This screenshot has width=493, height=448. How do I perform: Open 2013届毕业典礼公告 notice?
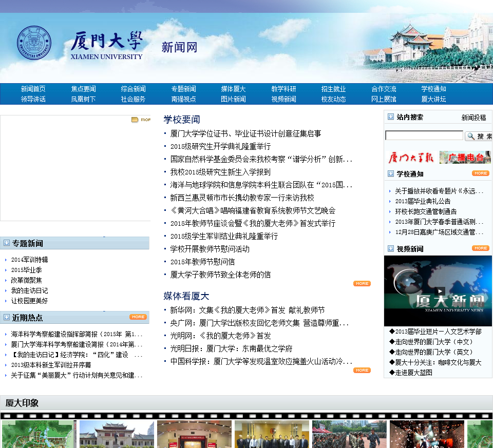(423, 201)
